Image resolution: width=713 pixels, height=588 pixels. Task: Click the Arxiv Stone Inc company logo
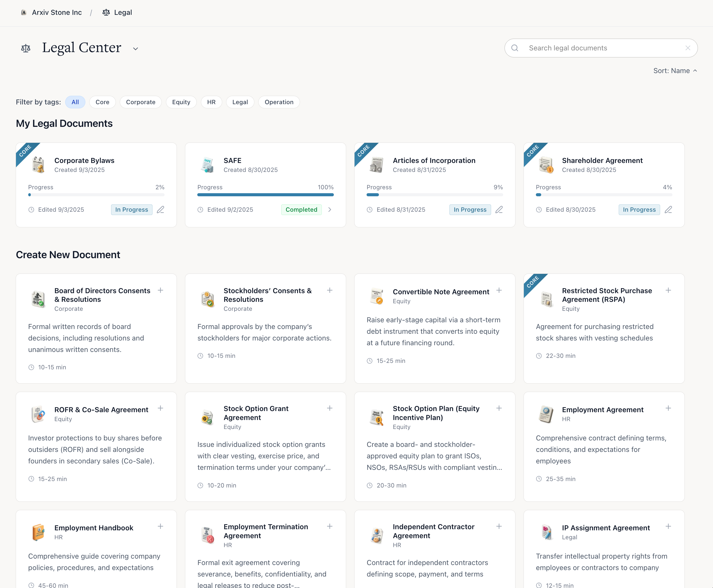pyautogui.click(x=23, y=13)
